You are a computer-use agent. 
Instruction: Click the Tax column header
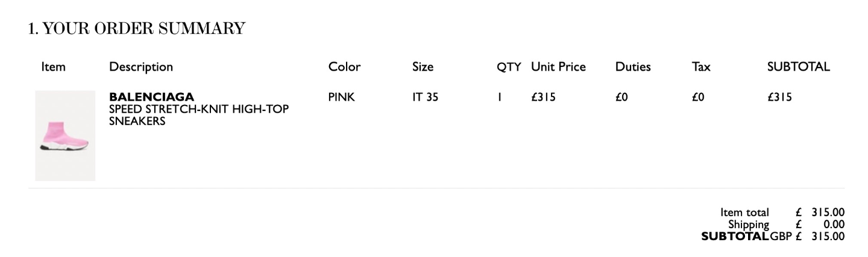tap(701, 67)
